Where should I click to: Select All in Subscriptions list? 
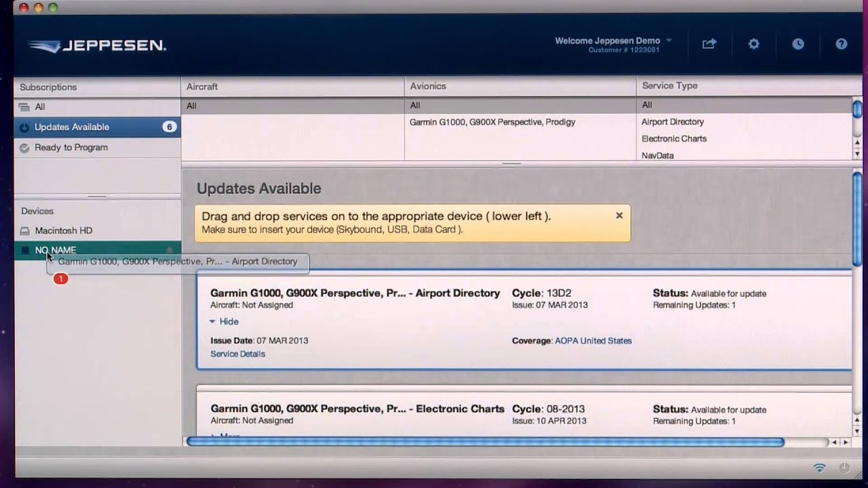97,107
